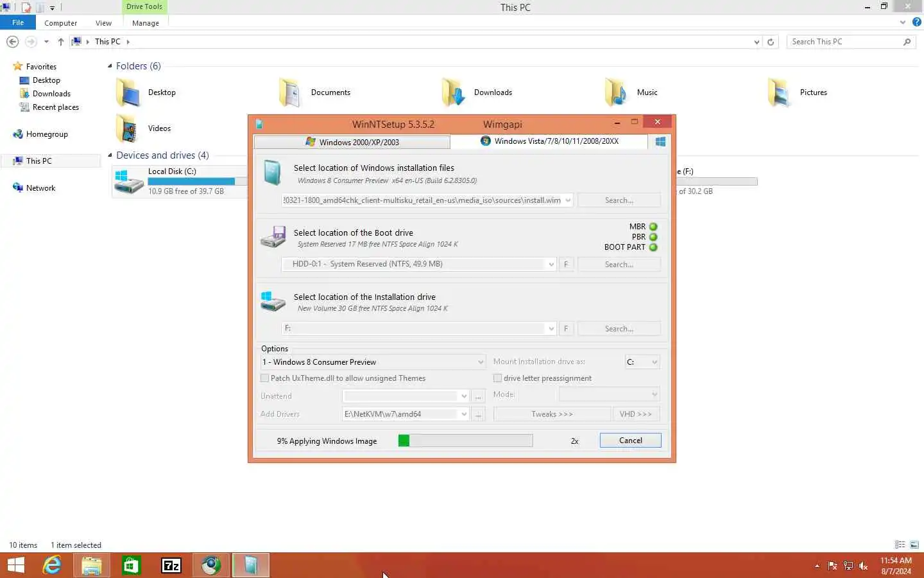Cancel the Windows image installation
The width and height of the screenshot is (924, 578).
click(x=630, y=441)
